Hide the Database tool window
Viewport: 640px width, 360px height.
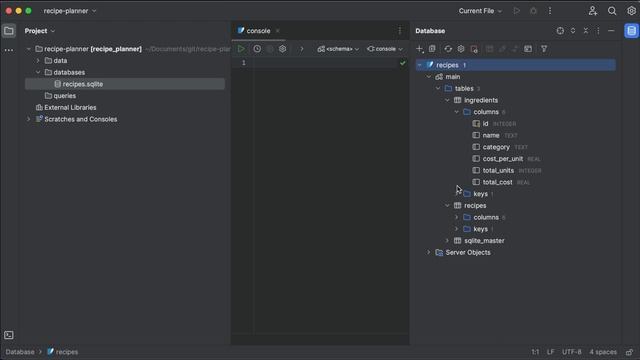[x=611, y=31]
